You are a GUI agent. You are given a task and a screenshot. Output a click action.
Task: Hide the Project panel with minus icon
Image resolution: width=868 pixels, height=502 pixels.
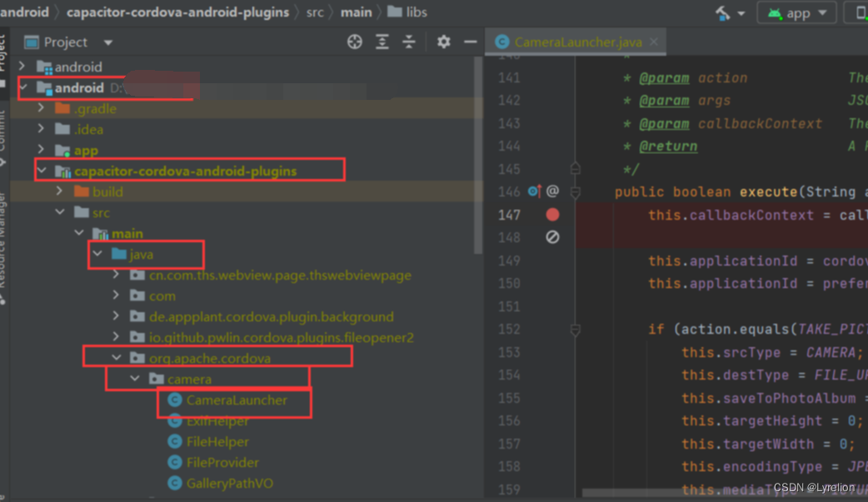471,42
